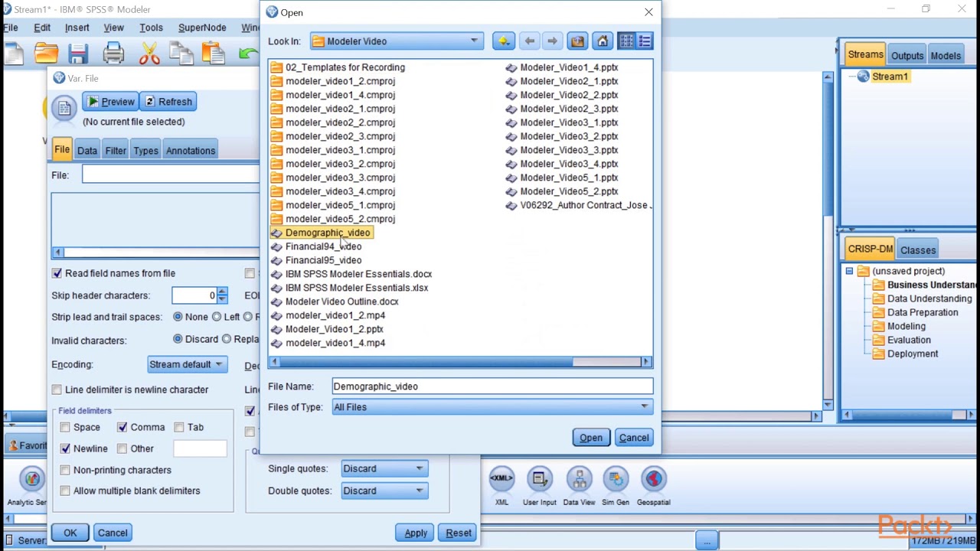Save stream with the floppy disk icon
Viewport: 980px width, 551px height.
(x=78, y=53)
